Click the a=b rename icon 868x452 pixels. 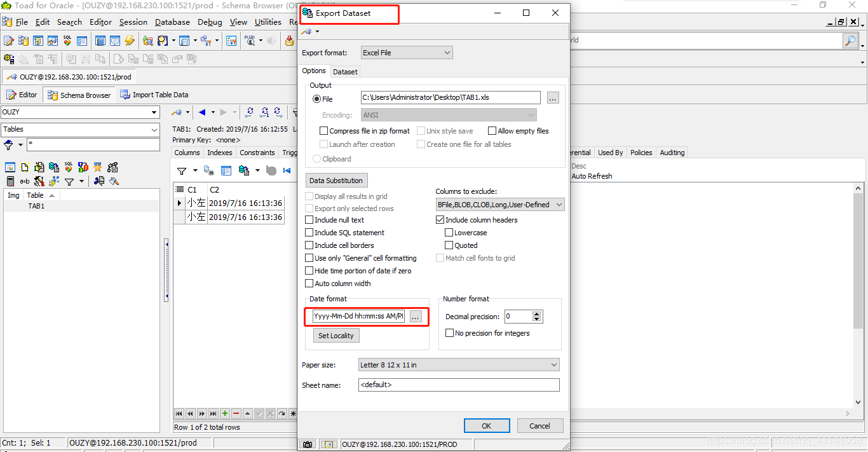coord(25,181)
